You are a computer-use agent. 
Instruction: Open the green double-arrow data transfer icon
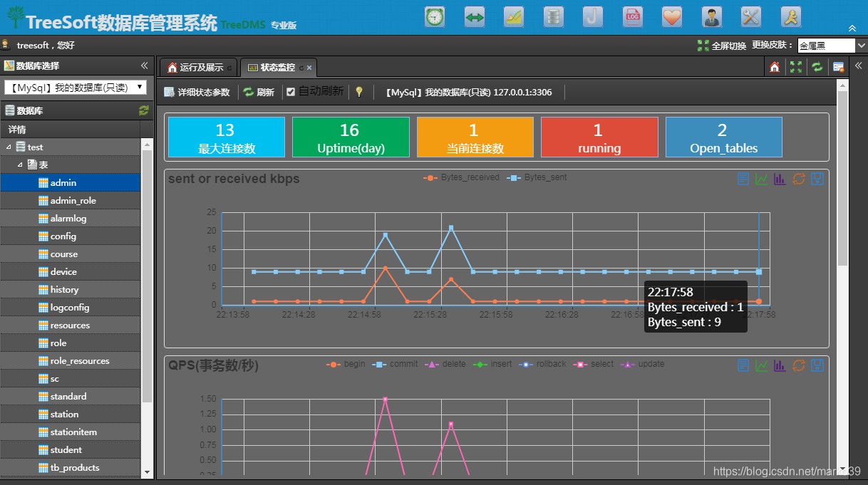click(475, 17)
